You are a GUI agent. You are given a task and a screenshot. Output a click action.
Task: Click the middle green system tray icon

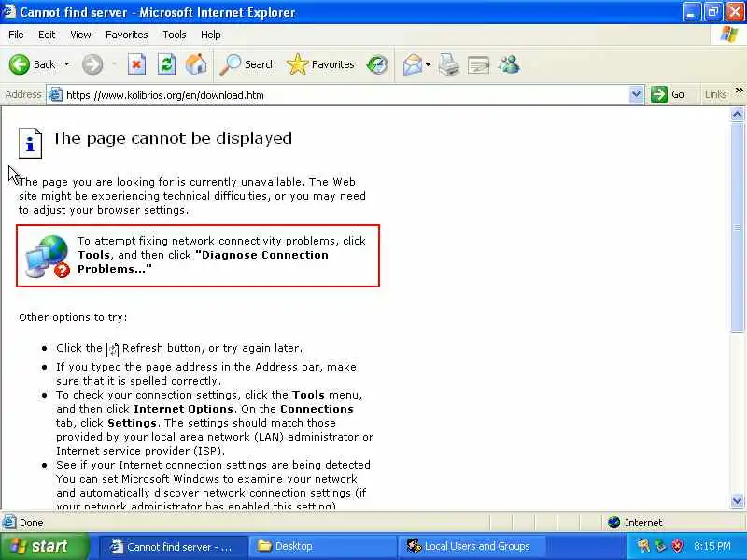point(660,546)
